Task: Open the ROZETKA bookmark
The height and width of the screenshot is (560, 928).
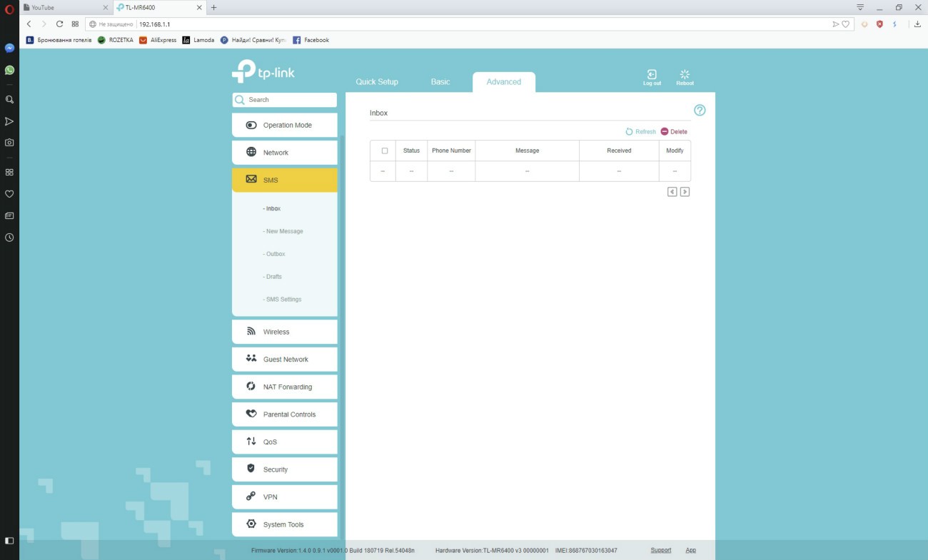Action: (116, 40)
